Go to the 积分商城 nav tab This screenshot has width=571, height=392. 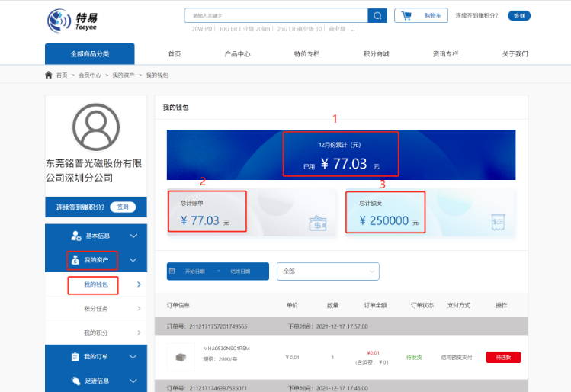coord(376,54)
